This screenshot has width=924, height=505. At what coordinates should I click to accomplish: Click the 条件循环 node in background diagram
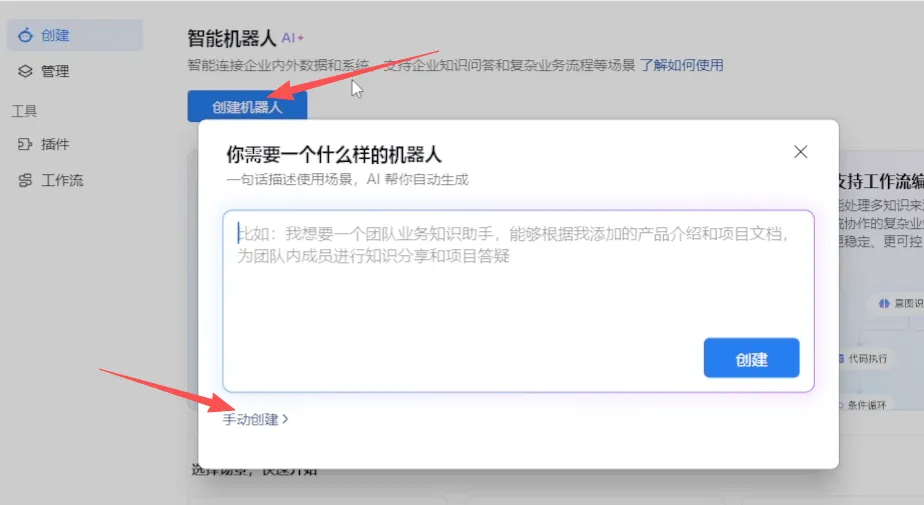coord(864,405)
